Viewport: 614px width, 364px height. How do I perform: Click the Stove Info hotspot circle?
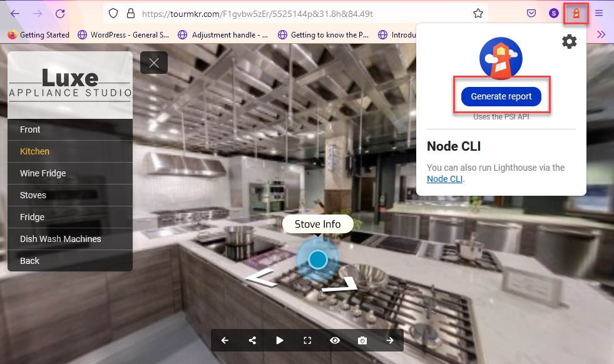317,259
